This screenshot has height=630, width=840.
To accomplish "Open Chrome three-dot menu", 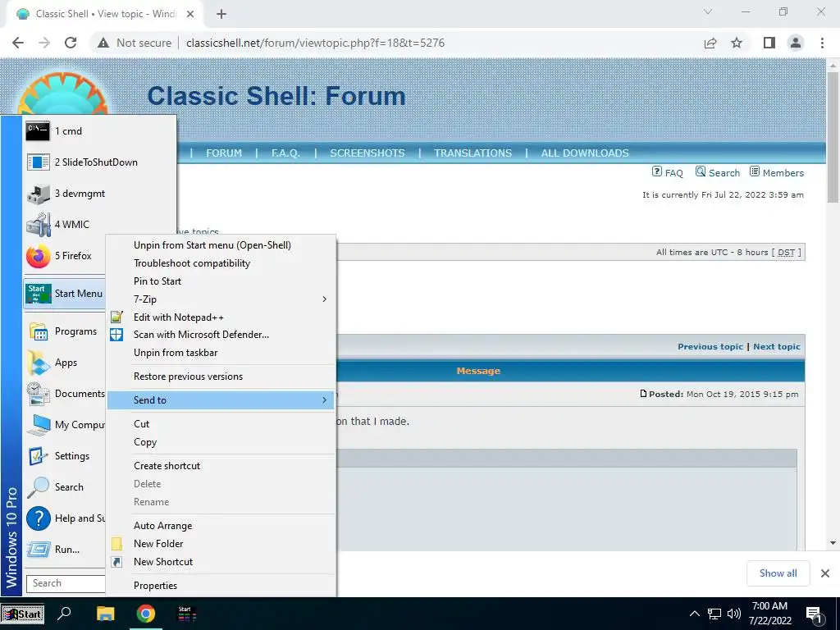I will pyautogui.click(x=822, y=43).
